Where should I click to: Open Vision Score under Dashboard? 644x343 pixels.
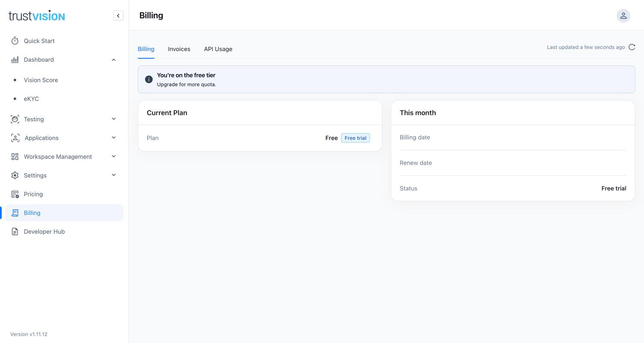(x=64, y=80)
